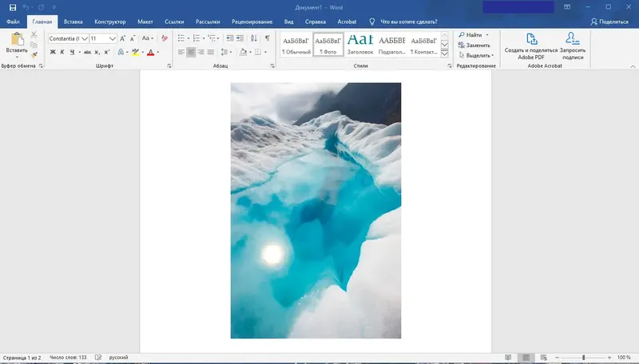This screenshot has width=639, height=364.
Task: Switch to the Вставка (Insert) tab
Action: (x=73, y=22)
